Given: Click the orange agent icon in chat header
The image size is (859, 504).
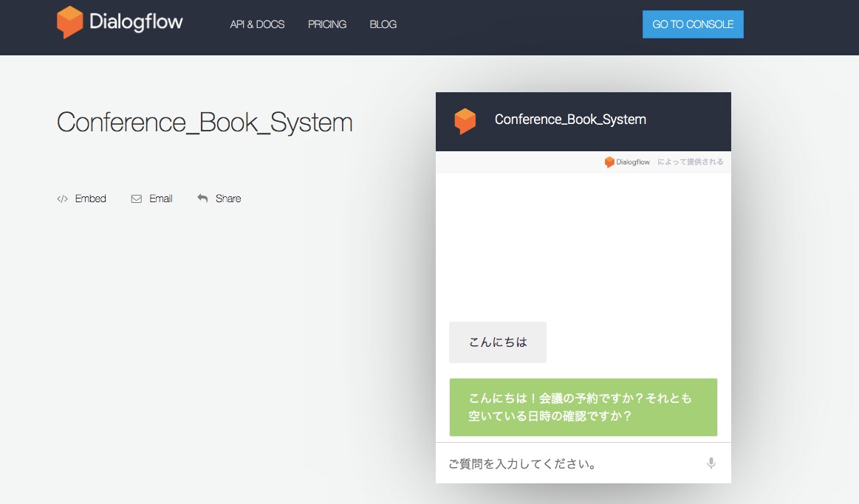Looking at the screenshot, I should point(465,121).
